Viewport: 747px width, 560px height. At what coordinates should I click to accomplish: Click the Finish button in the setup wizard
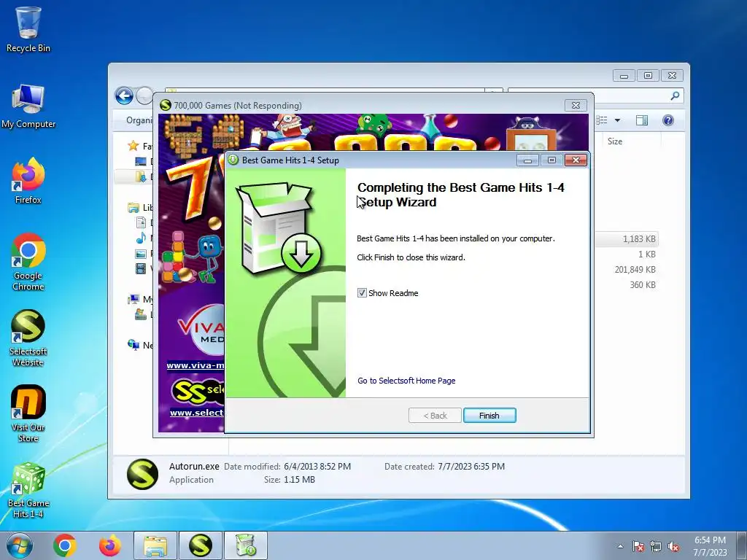point(489,415)
